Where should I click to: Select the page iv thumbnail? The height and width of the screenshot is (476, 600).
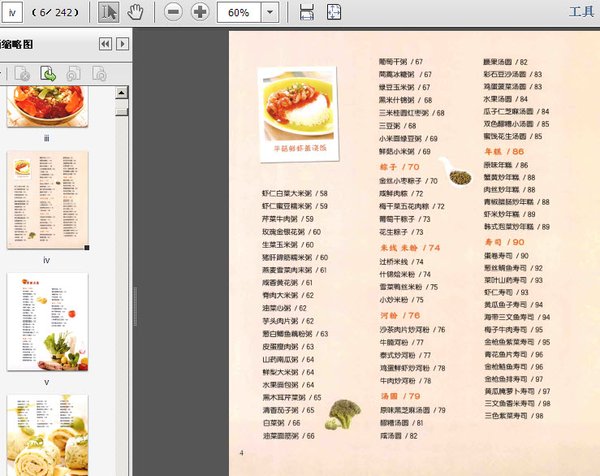click(47, 200)
